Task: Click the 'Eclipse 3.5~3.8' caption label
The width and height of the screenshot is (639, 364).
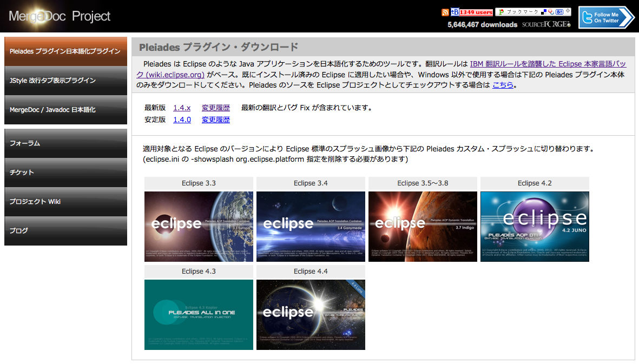Action: [423, 183]
